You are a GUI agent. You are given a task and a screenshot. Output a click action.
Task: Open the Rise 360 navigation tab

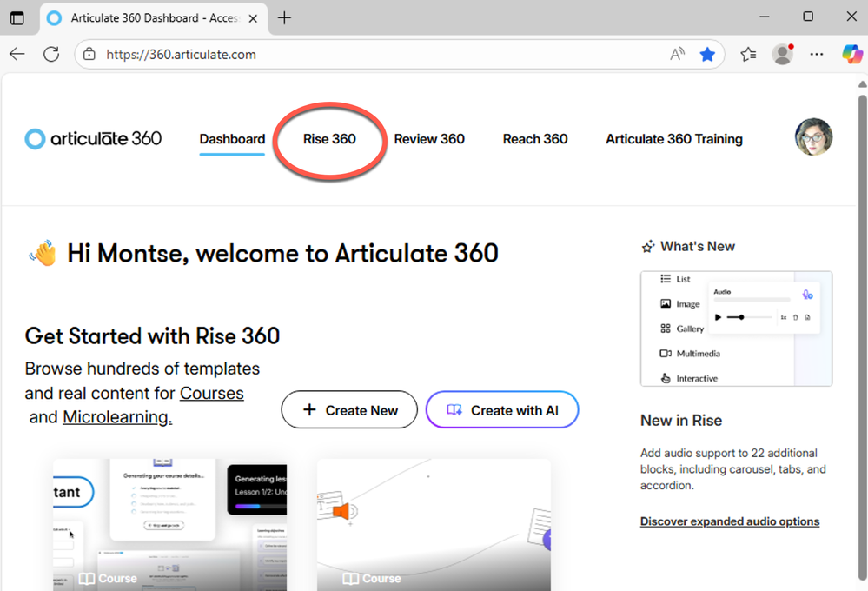(x=329, y=139)
